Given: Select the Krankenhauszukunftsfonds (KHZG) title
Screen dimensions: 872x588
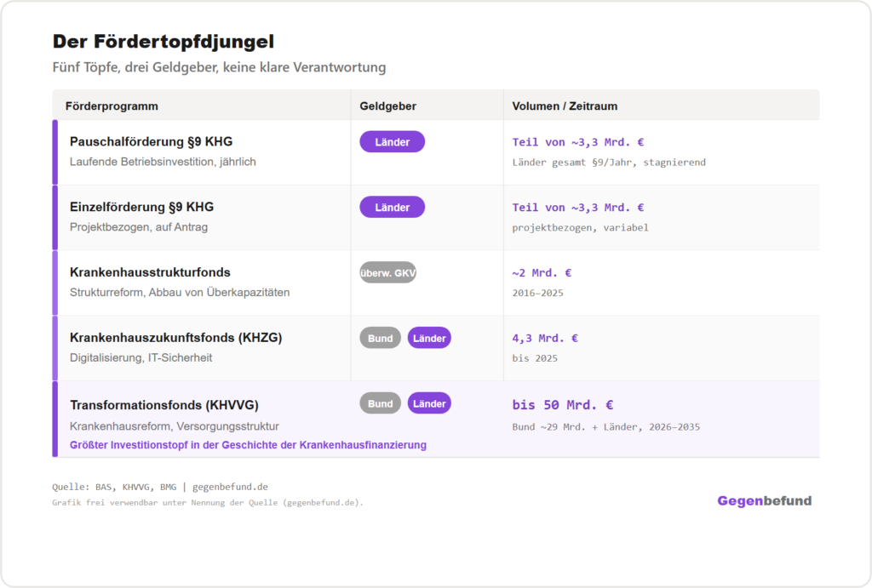Looking at the screenshot, I should pyautogui.click(x=175, y=337).
